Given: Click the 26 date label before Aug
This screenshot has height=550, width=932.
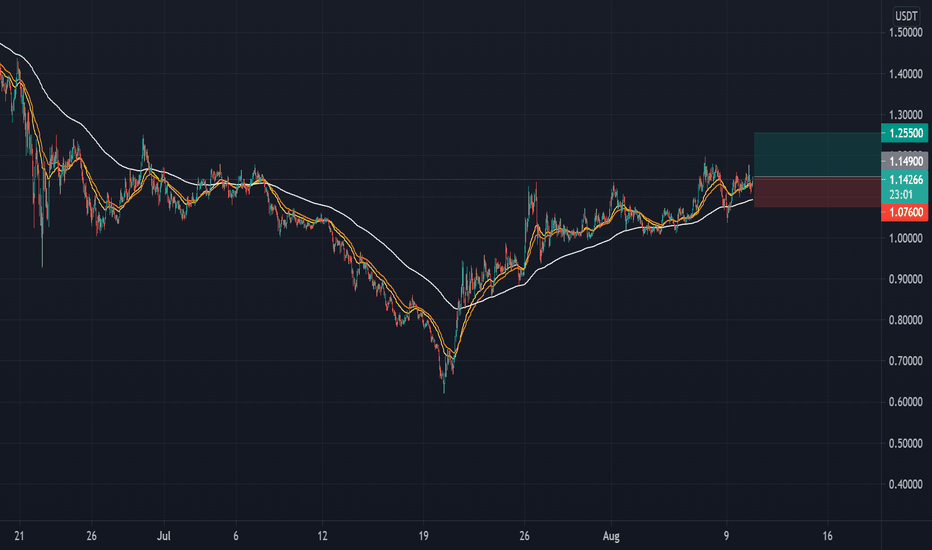Looking at the screenshot, I should (x=524, y=536).
